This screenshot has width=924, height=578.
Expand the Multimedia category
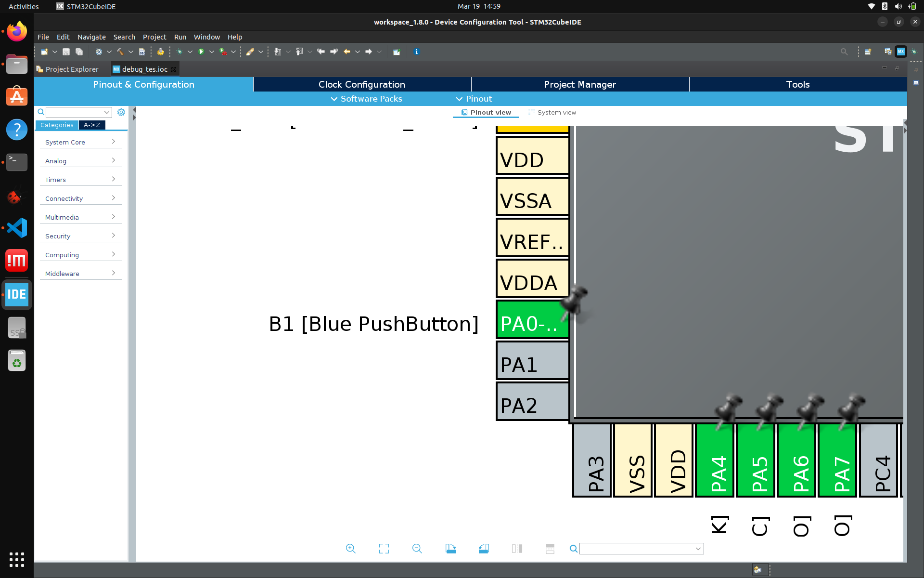tap(80, 217)
